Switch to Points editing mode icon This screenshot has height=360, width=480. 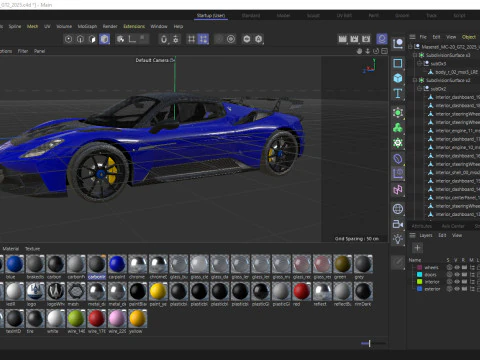click(x=68, y=39)
